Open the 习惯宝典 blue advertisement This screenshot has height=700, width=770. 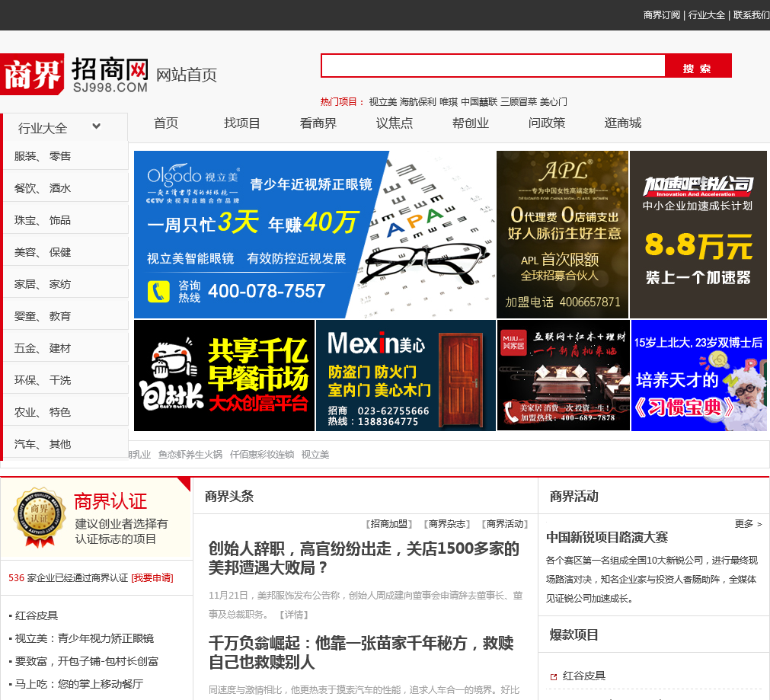pyautogui.click(x=699, y=376)
